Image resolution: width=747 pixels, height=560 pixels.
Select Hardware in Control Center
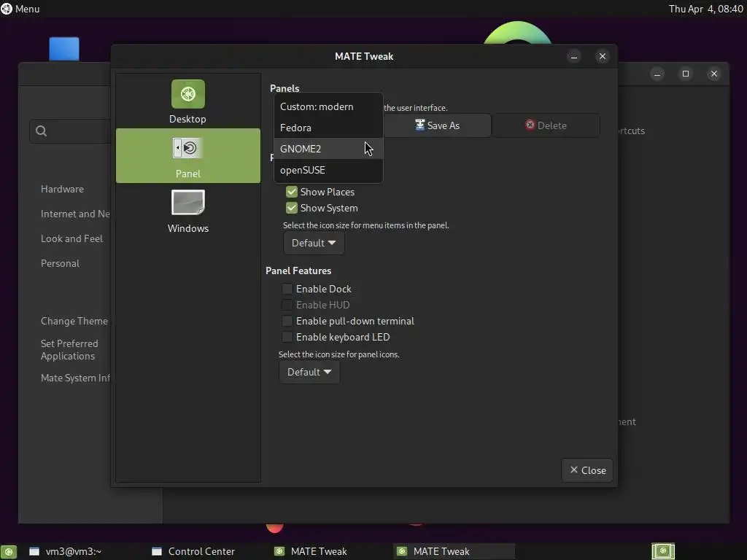(x=63, y=189)
